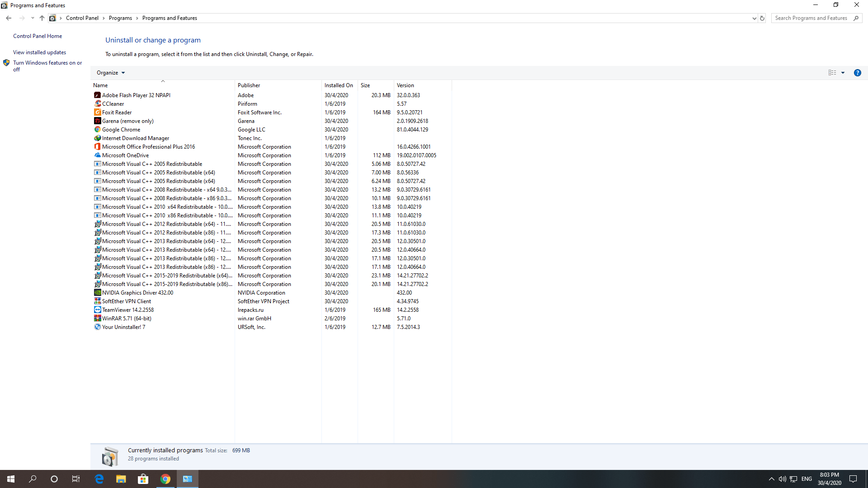This screenshot has height=488, width=868.
Task: Select Microsoft Visual C++ 2005 Redistributable row
Action: coord(271,164)
